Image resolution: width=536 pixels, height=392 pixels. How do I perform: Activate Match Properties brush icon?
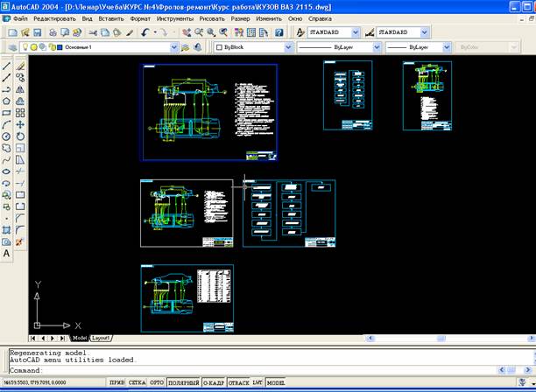pyautogui.click(x=130, y=32)
